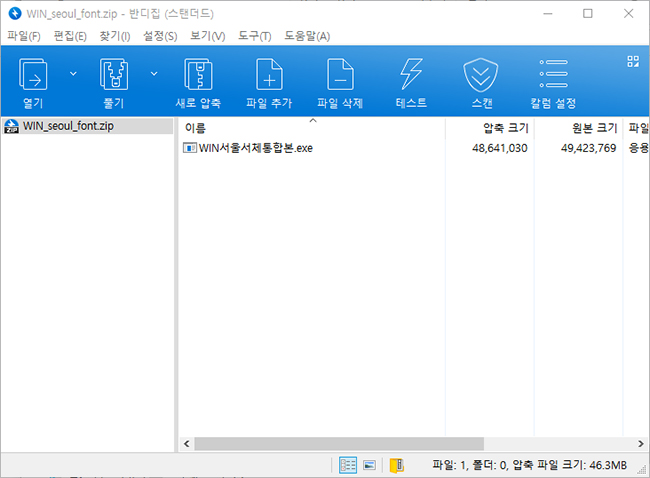Click the status bar file count text
650x478 pixels.
(x=529, y=465)
